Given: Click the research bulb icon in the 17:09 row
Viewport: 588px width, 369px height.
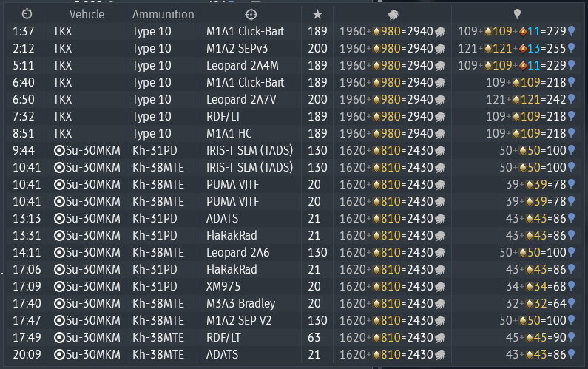Looking at the screenshot, I should coord(571,286).
